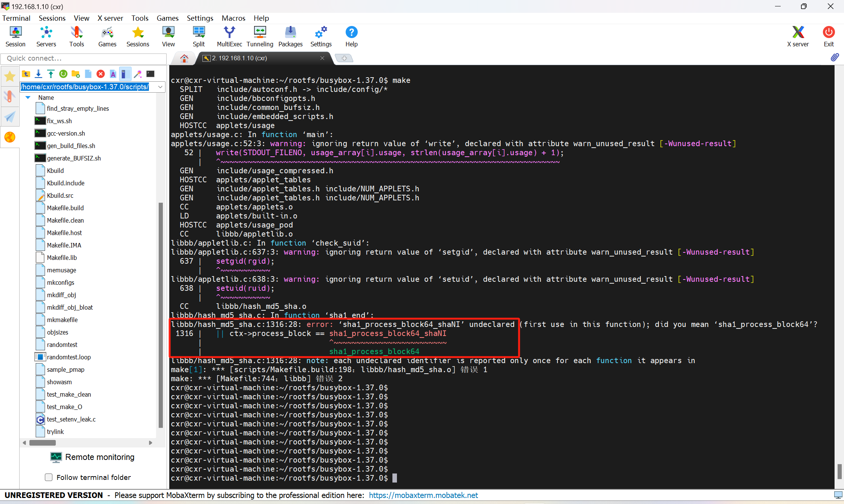Open the Servers panel

(46, 36)
